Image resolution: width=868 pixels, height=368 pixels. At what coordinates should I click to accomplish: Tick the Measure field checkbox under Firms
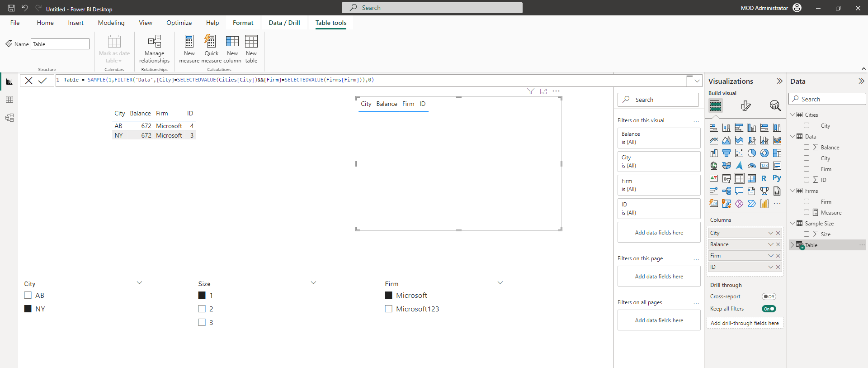pos(807,212)
